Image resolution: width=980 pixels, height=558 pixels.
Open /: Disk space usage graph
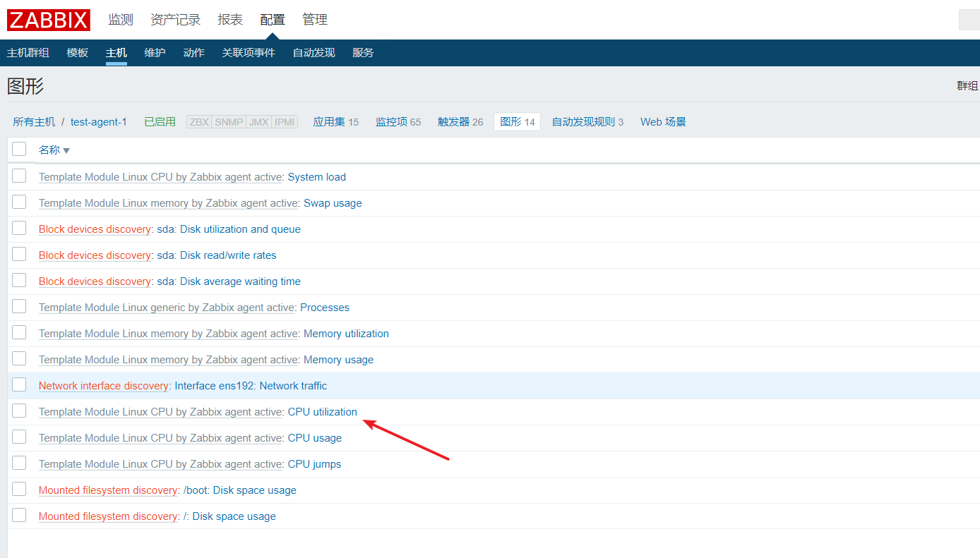[229, 516]
